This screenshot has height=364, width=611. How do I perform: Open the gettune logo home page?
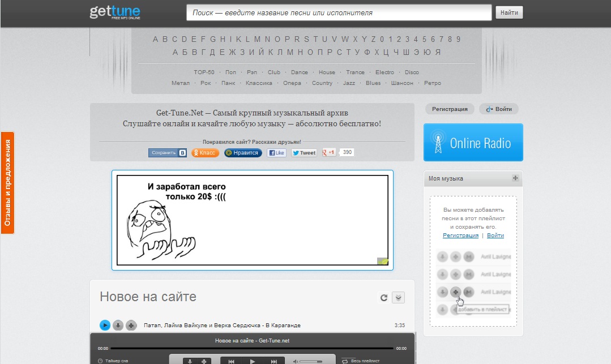[115, 12]
